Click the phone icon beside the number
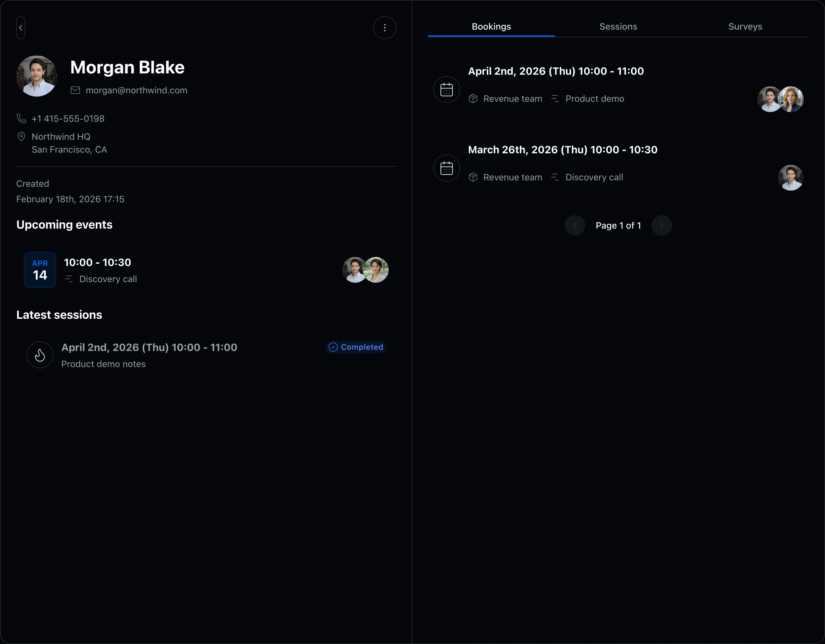The image size is (825, 644). [x=21, y=118]
